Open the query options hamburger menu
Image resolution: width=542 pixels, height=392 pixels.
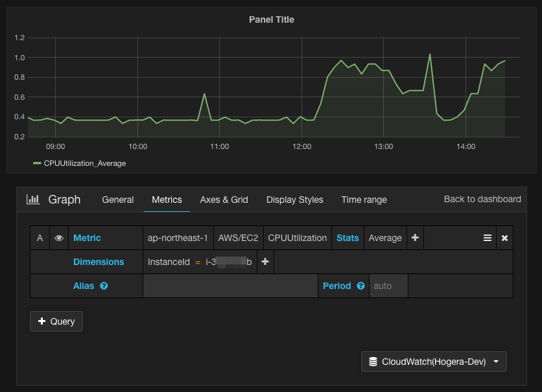point(488,238)
